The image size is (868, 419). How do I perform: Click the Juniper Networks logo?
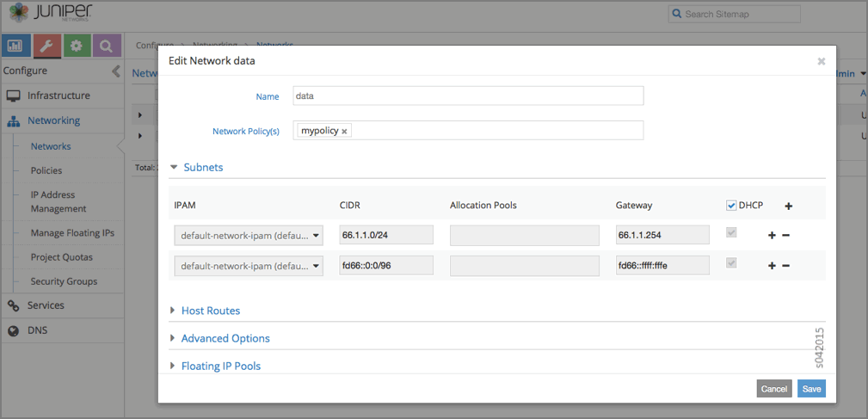(51, 13)
